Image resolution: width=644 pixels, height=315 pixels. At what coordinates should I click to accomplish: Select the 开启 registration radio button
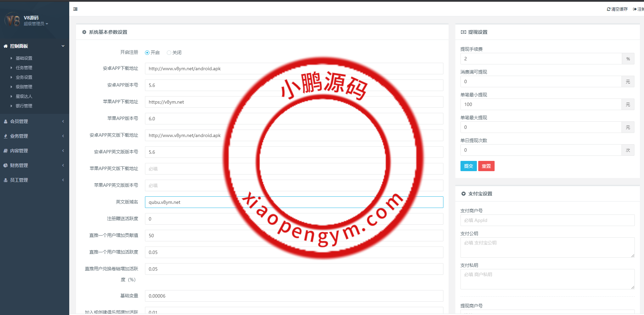147,52
